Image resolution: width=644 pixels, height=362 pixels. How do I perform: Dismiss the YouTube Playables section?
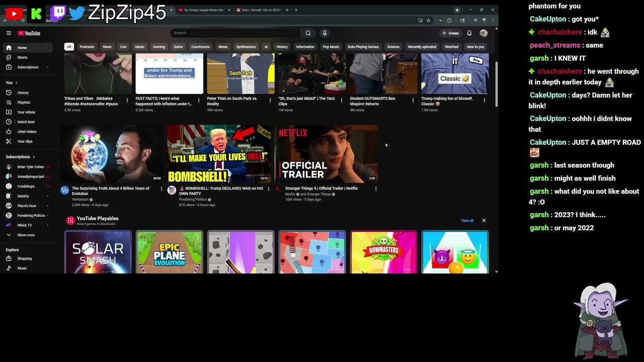tap(484, 221)
